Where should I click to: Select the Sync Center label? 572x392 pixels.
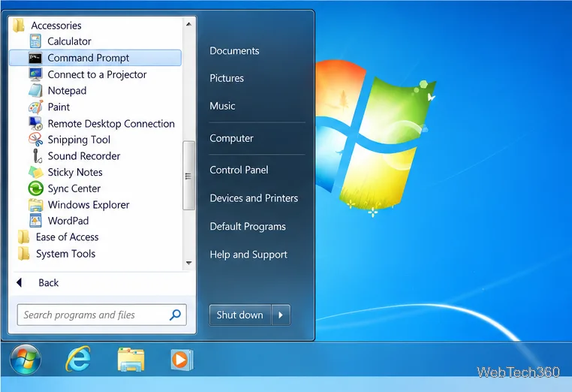click(74, 188)
